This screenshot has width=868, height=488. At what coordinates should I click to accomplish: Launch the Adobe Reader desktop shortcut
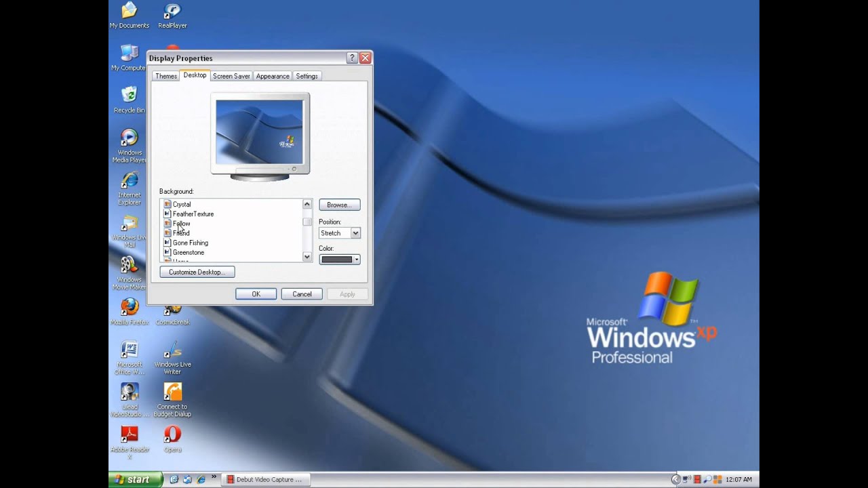click(129, 434)
